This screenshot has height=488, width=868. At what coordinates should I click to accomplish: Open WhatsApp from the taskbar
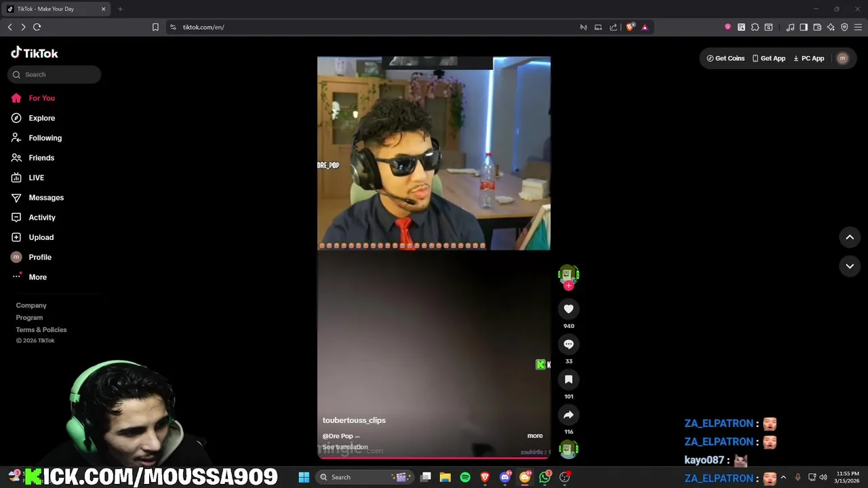pyautogui.click(x=545, y=477)
